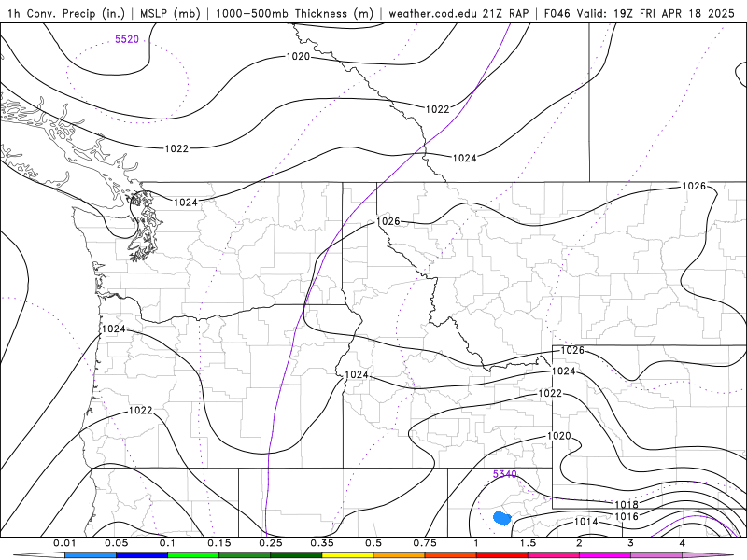Click the orchid purple 3–4 legend swatch
The height and width of the screenshot is (560, 747).
tap(656, 555)
